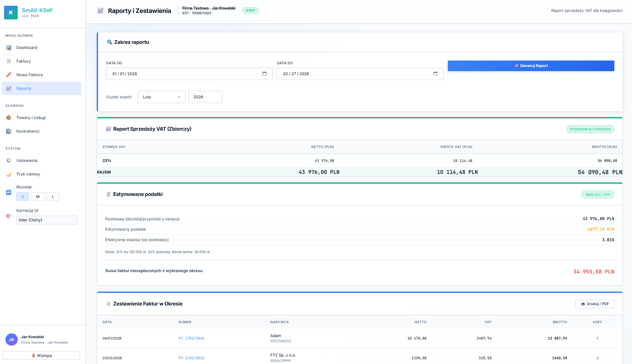The image size is (632, 364).
Task: Select size M option
Action: pos(38,197)
